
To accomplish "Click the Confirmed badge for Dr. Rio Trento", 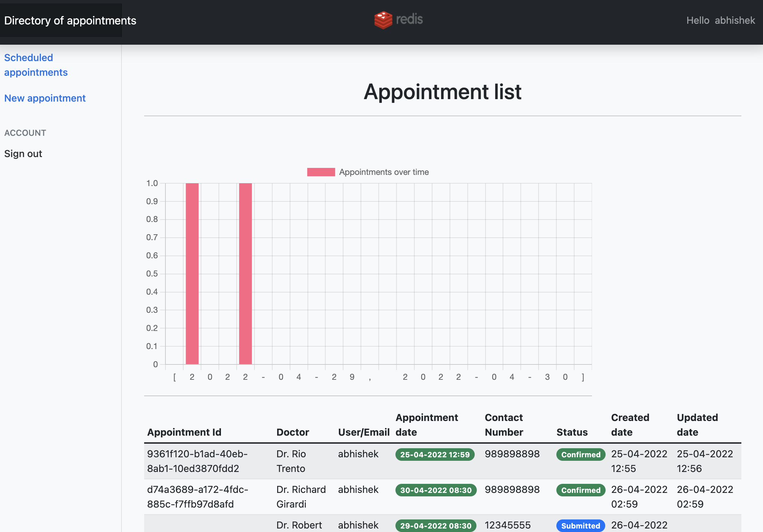I will coord(580,454).
